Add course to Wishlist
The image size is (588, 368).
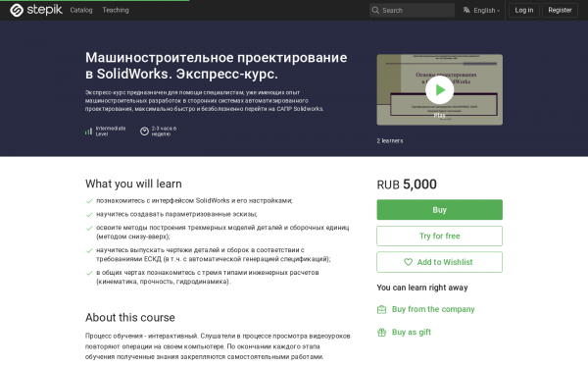click(x=439, y=262)
